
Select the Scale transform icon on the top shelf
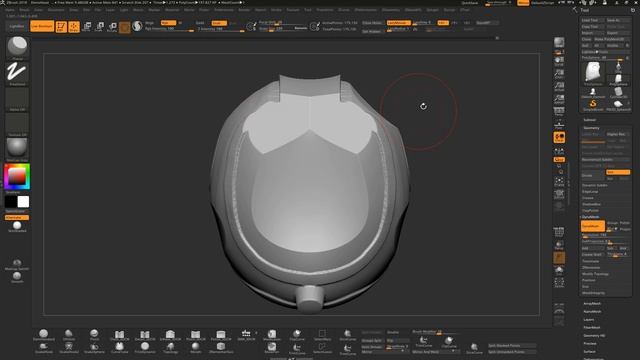(99, 27)
